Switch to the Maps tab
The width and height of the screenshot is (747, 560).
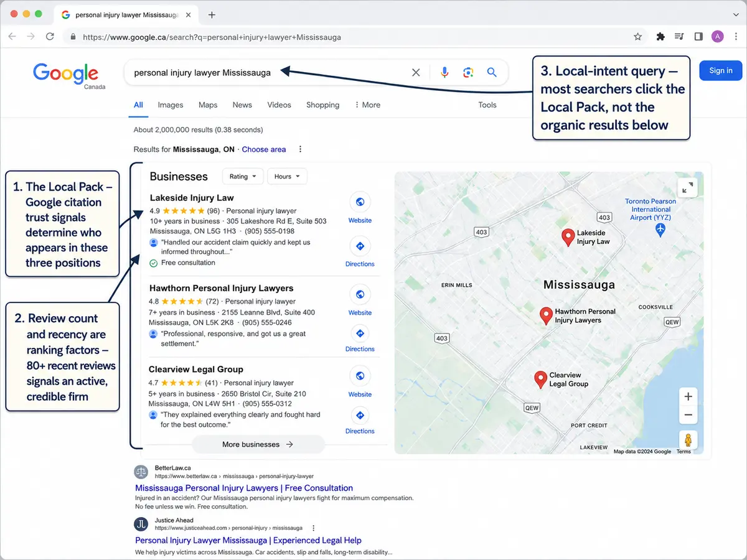click(208, 105)
